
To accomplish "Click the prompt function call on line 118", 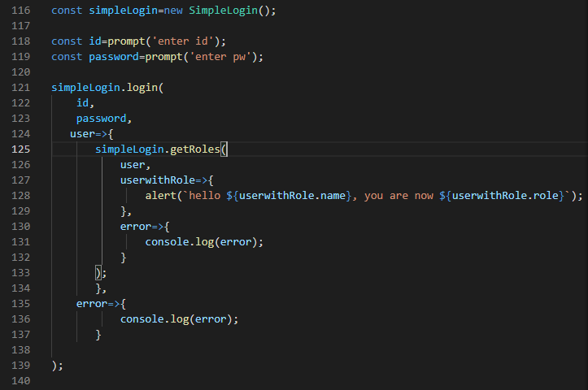I will (126, 41).
